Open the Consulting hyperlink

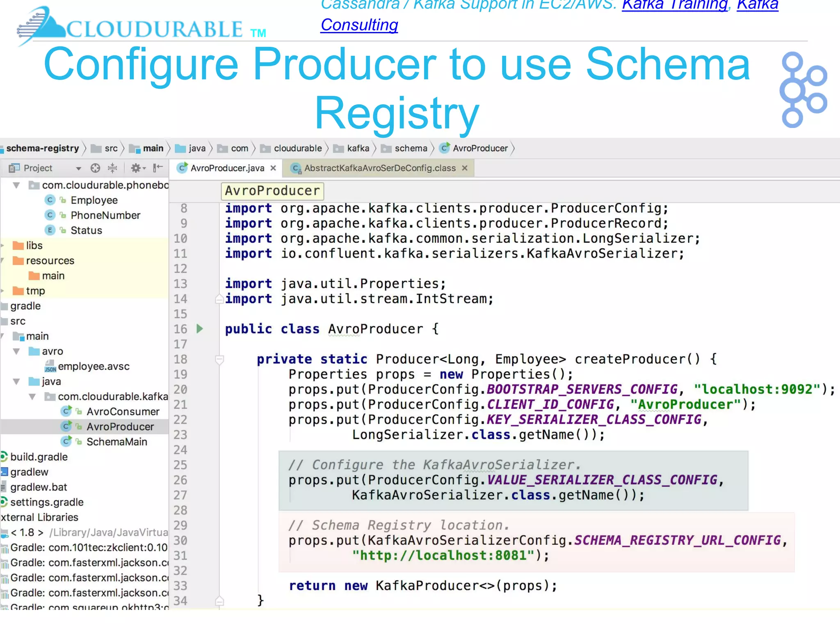(x=359, y=25)
